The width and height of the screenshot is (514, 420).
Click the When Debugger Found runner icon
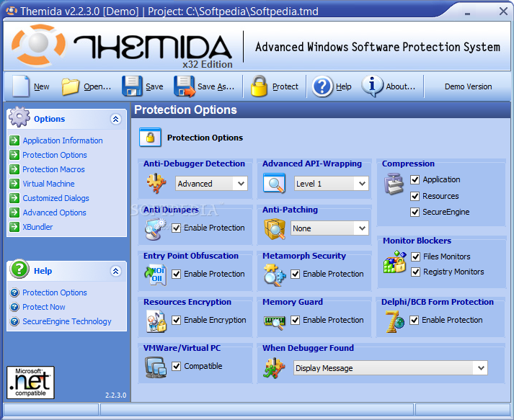click(x=274, y=367)
